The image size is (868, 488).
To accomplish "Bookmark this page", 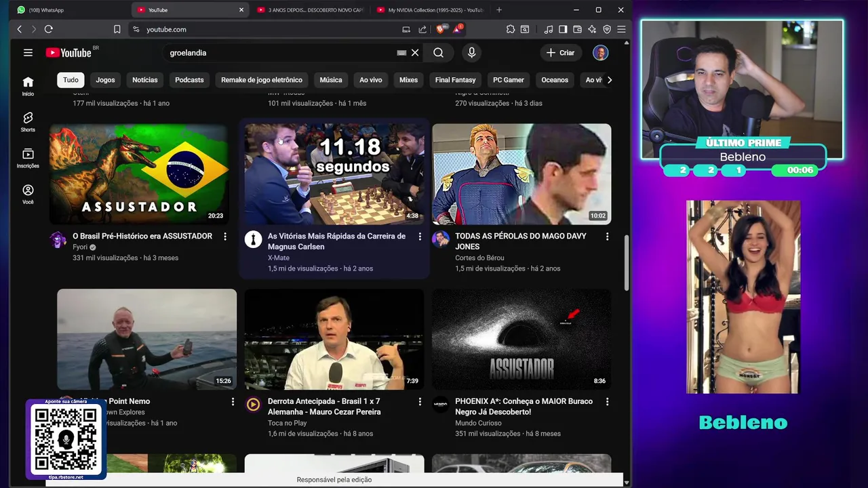I will pyautogui.click(x=117, y=29).
